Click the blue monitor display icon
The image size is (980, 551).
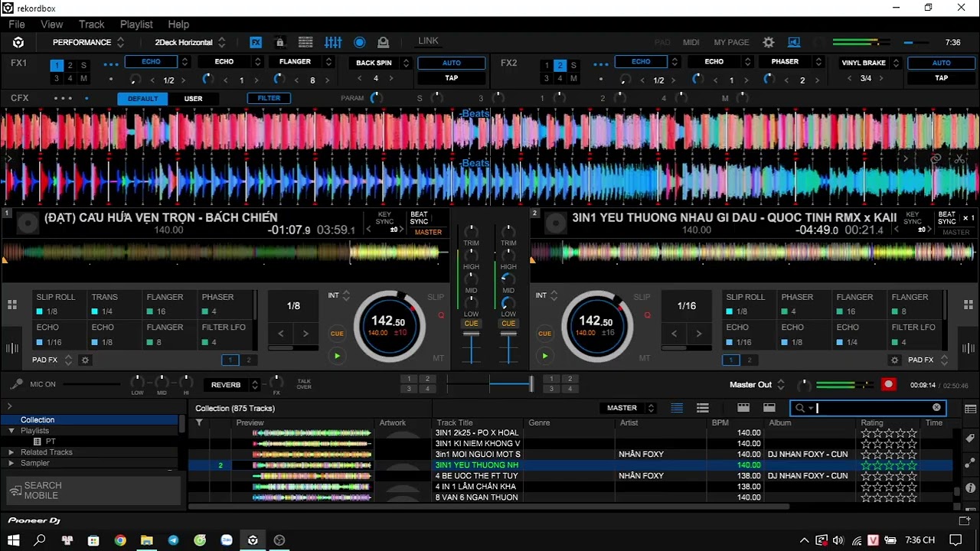(x=794, y=43)
